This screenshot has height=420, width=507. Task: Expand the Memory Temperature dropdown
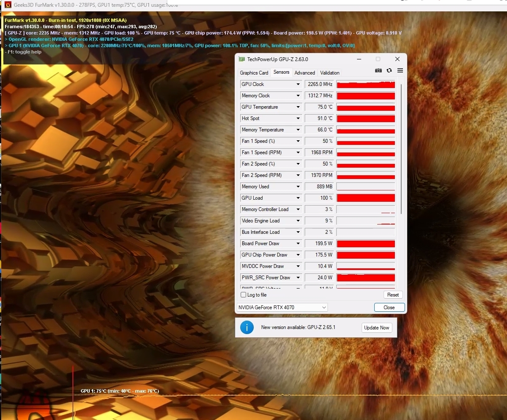298,130
